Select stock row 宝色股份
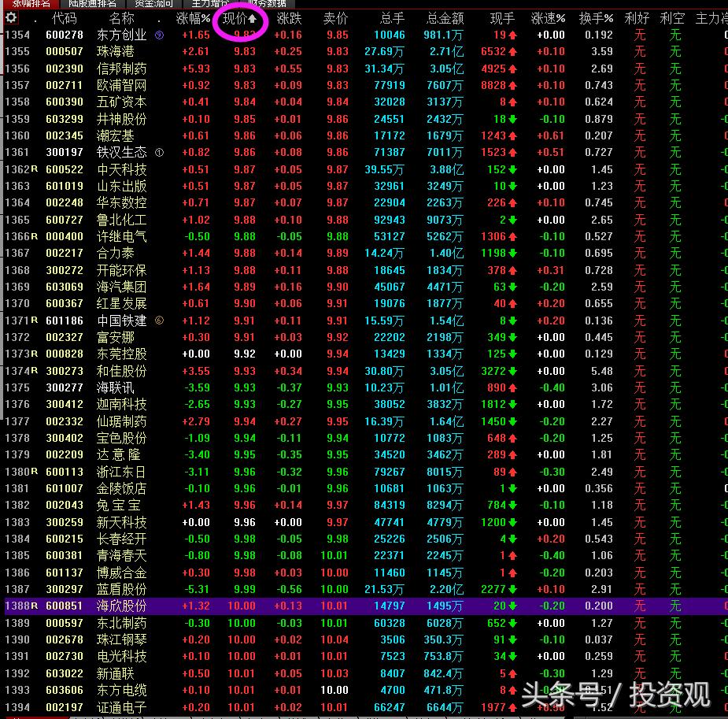728x719 pixels. pyautogui.click(x=366, y=438)
